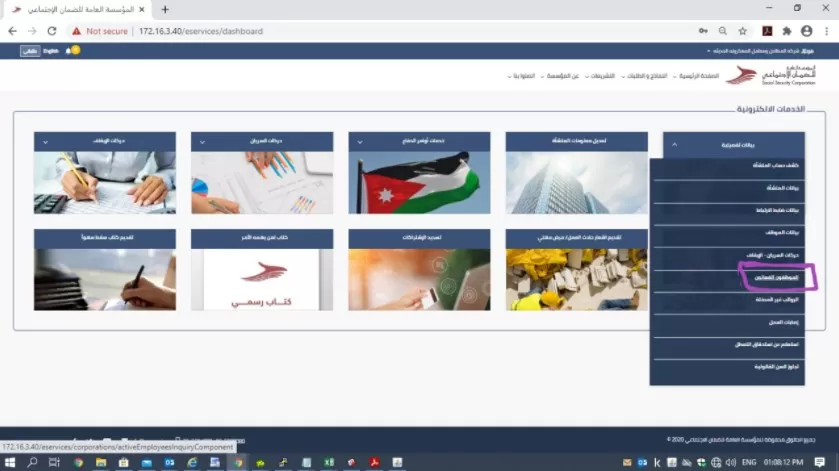Expand the حركات الإيقاف card chevron
Viewport: 839px width, 471px height.
click(x=45, y=142)
